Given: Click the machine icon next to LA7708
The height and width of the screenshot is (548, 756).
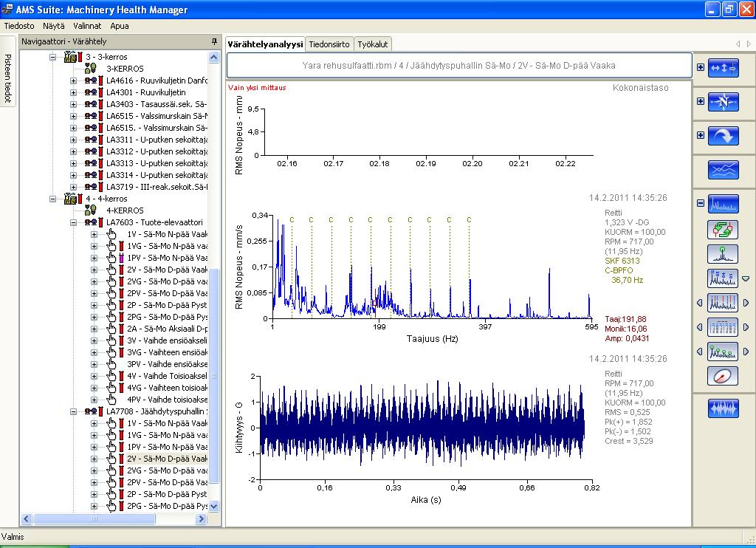Looking at the screenshot, I should (91, 411).
